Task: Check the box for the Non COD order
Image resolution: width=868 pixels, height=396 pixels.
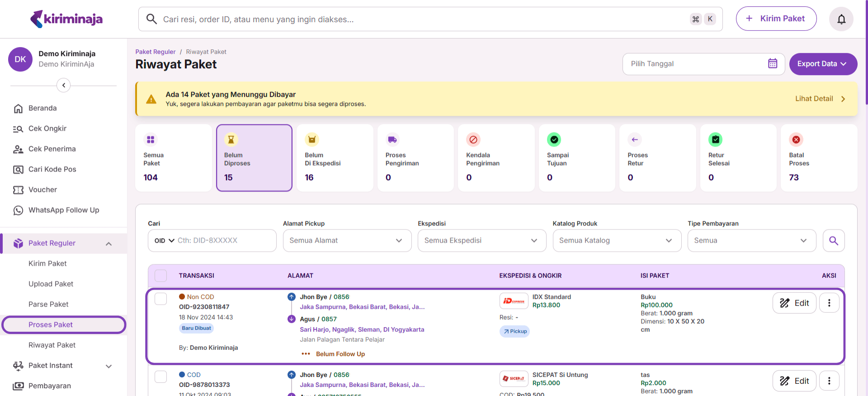Action: click(160, 299)
